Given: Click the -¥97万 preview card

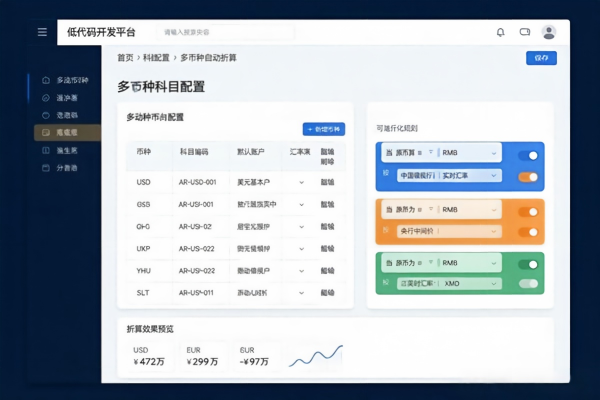Looking at the screenshot, I should (x=256, y=356).
